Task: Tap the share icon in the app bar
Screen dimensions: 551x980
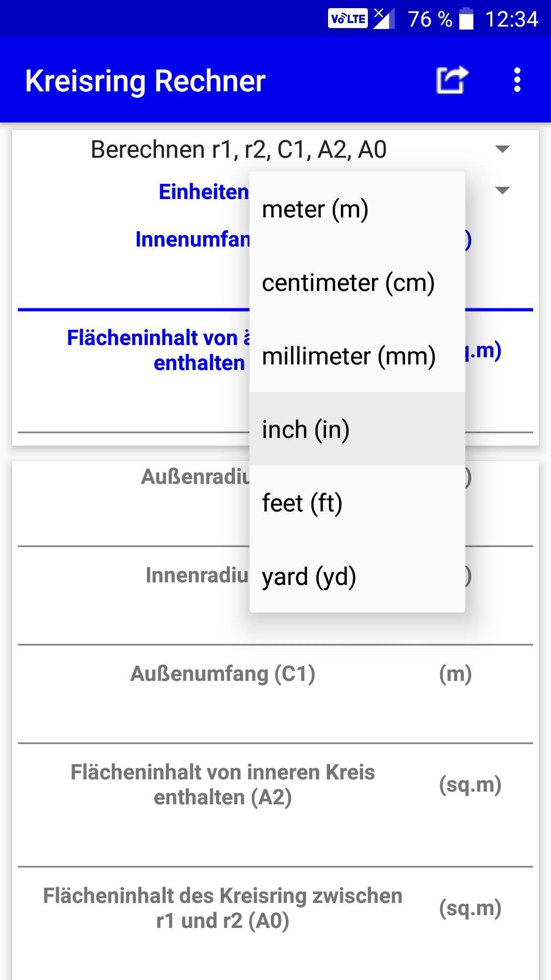Action: pyautogui.click(x=452, y=80)
